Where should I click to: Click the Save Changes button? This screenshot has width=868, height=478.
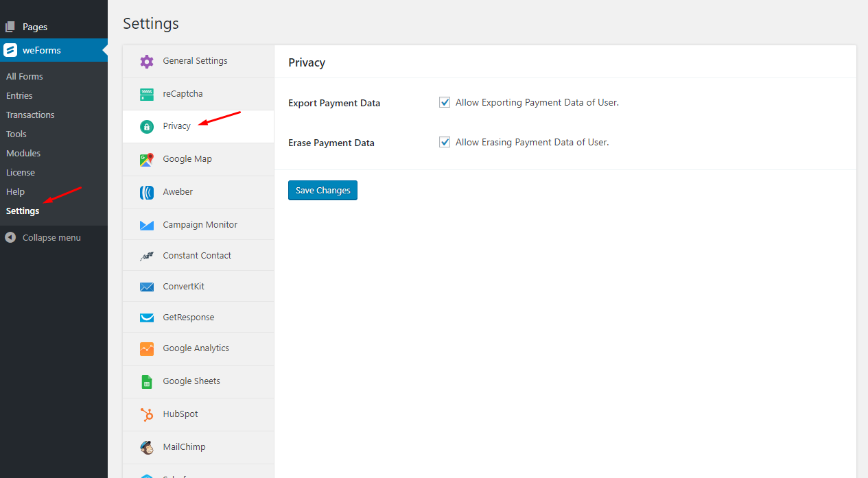pyautogui.click(x=322, y=190)
